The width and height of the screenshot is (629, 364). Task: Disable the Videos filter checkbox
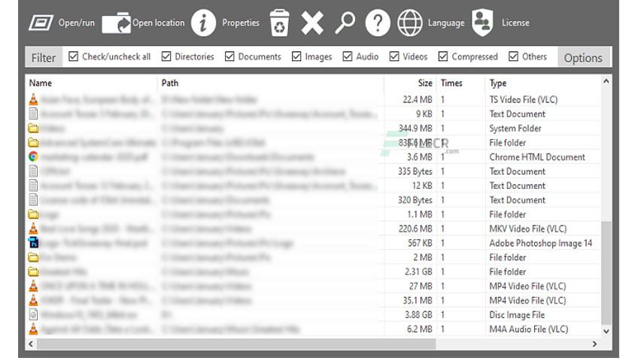click(394, 56)
